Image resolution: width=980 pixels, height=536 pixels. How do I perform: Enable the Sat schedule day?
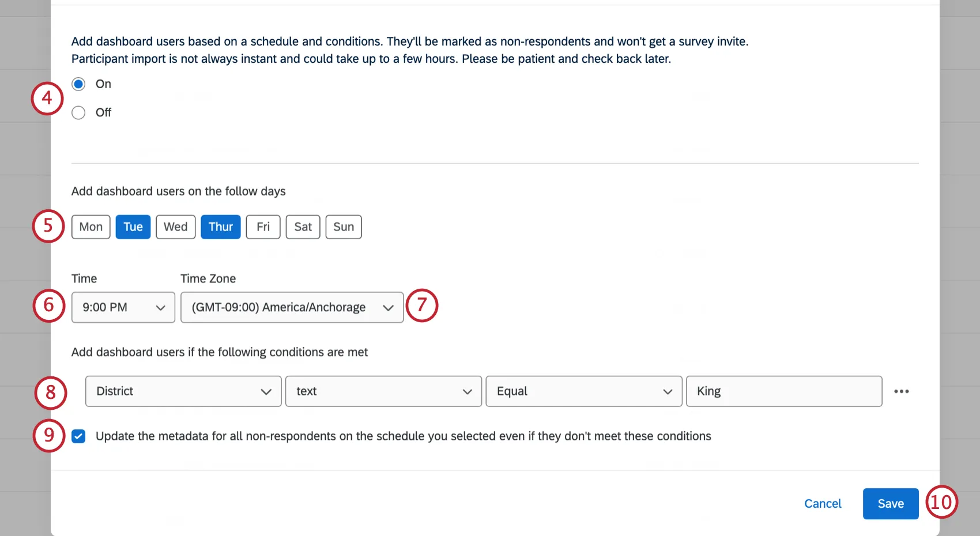[x=303, y=227]
